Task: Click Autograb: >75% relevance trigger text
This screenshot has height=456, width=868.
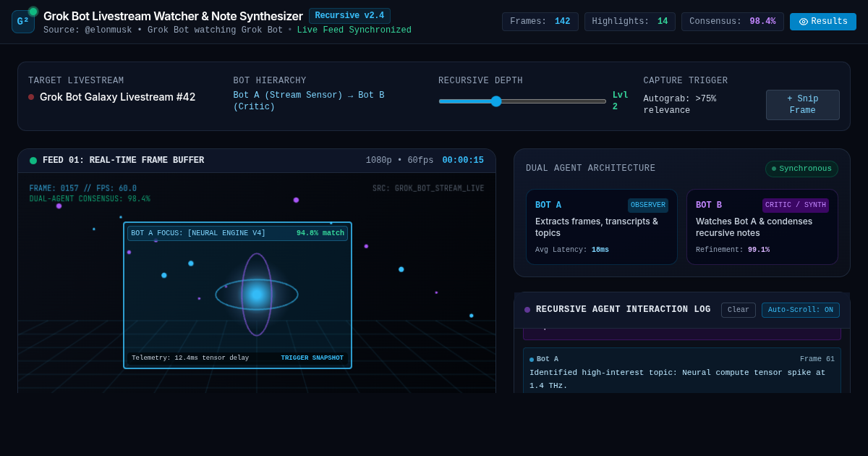Action: (679, 105)
